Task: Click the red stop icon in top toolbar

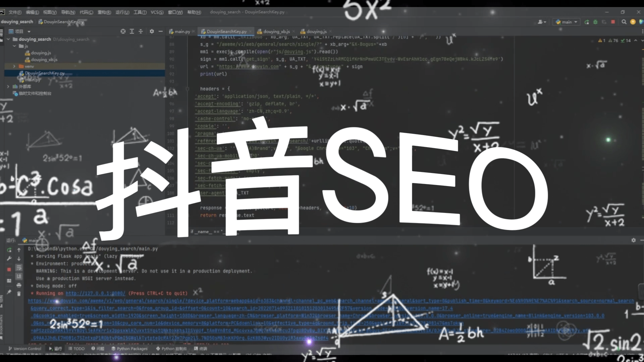Action: (x=613, y=22)
